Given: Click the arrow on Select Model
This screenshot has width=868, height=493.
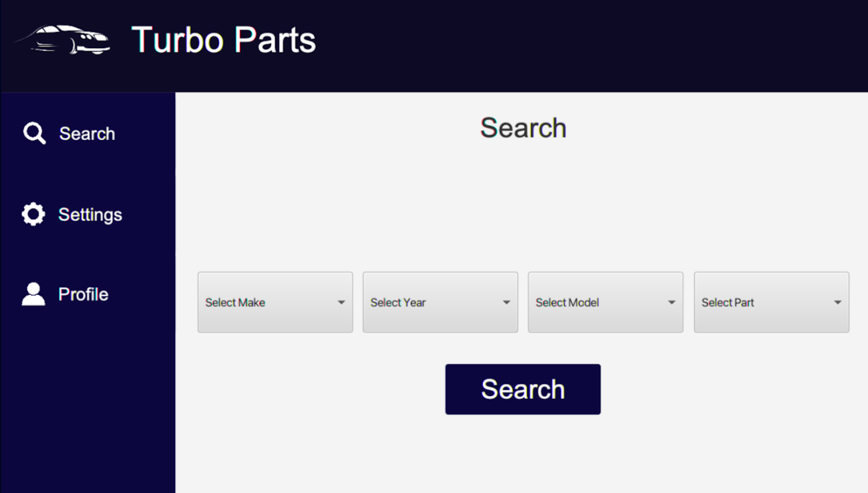Looking at the screenshot, I should 672,303.
